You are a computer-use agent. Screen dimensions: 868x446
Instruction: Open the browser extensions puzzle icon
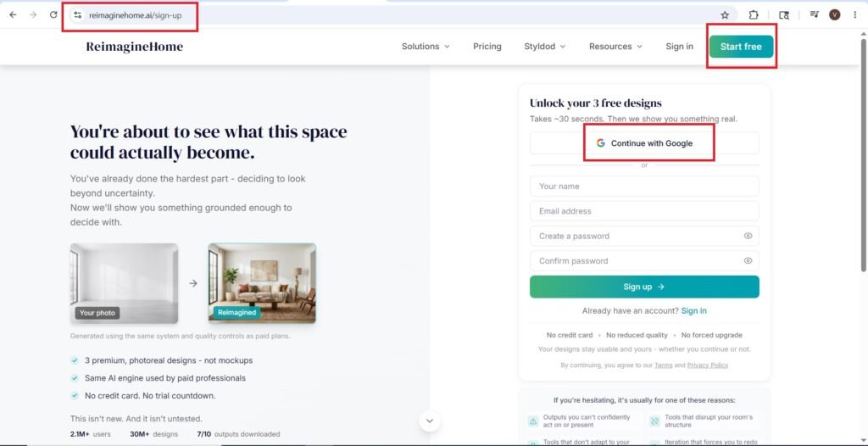tap(754, 15)
